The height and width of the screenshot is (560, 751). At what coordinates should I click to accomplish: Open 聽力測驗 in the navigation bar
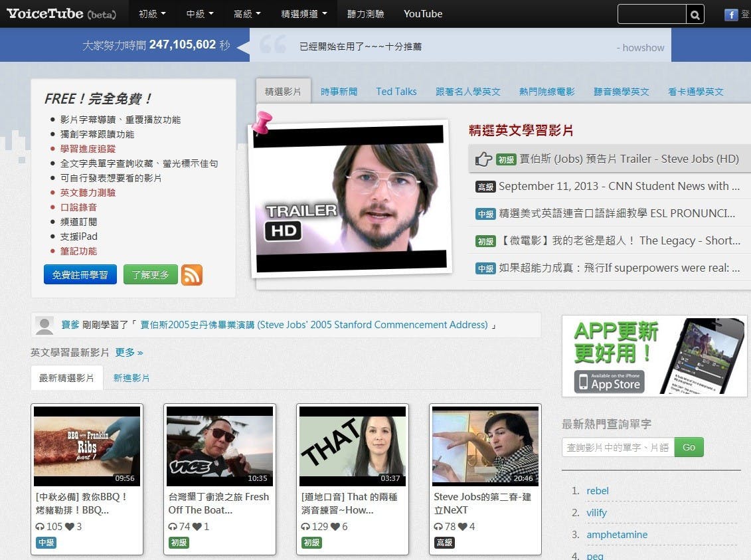click(365, 14)
